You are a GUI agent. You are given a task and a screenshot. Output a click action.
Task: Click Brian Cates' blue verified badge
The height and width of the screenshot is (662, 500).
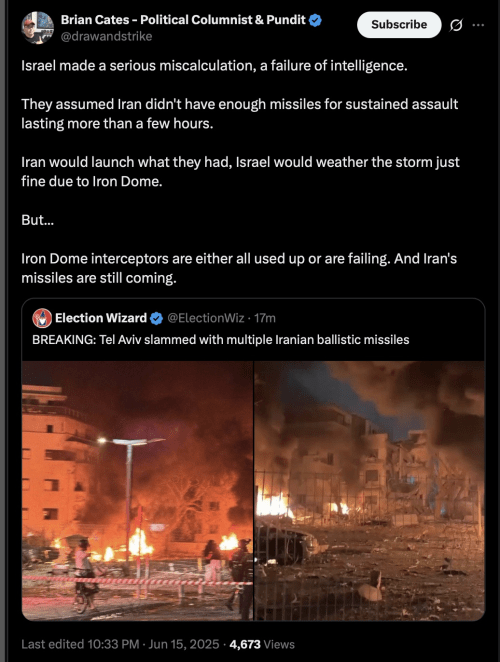(x=315, y=20)
